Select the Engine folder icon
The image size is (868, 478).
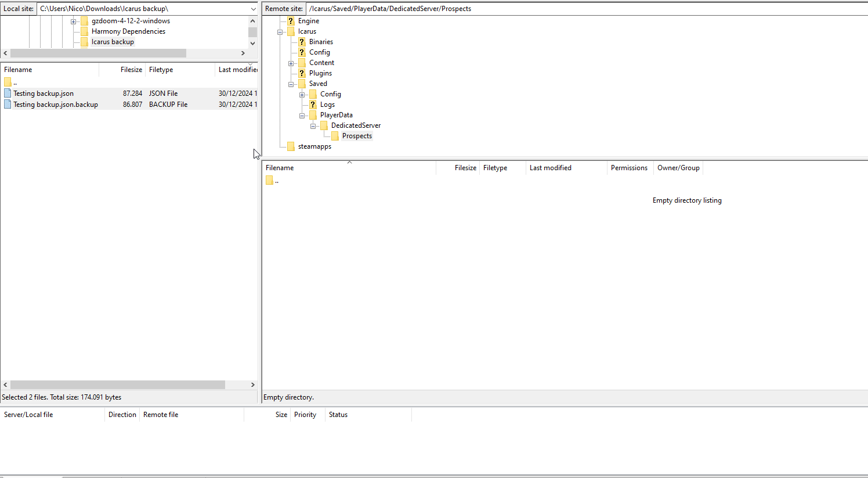tap(291, 21)
